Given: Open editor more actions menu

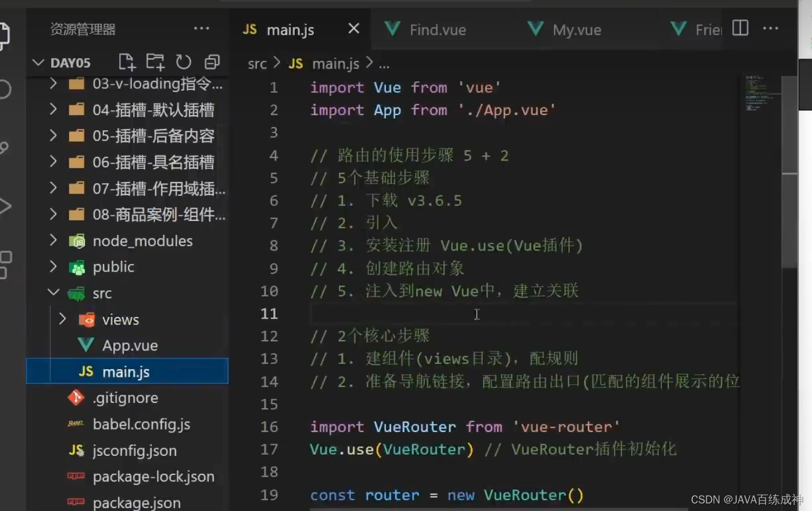Looking at the screenshot, I should coord(771,28).
